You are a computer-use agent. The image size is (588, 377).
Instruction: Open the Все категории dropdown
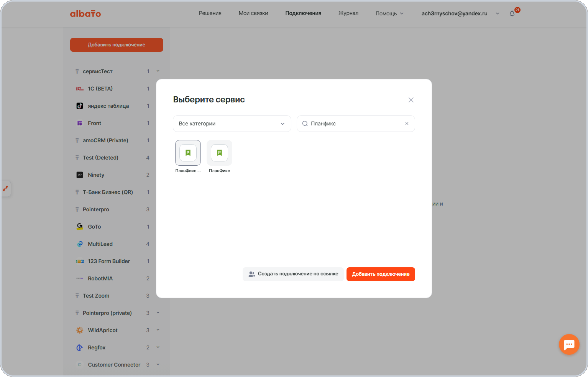232,123
